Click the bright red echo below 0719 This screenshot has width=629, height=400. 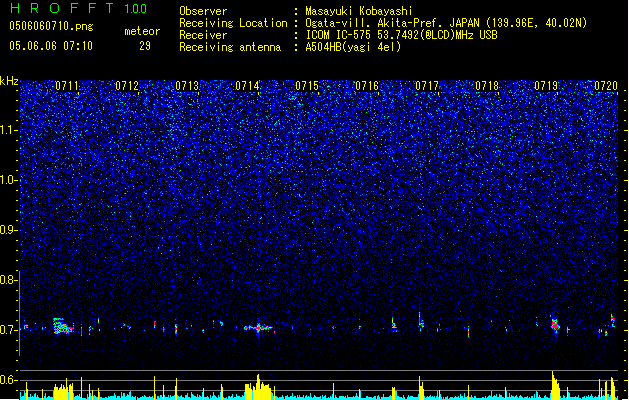point(555,325)
